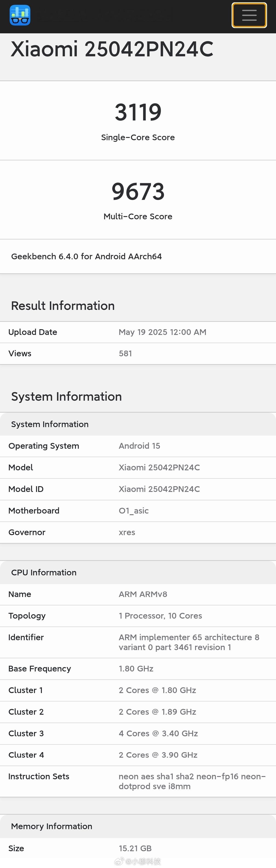Select Cluster 4 value 2 Cores @ 3.90 GHz

click(158, 755)
